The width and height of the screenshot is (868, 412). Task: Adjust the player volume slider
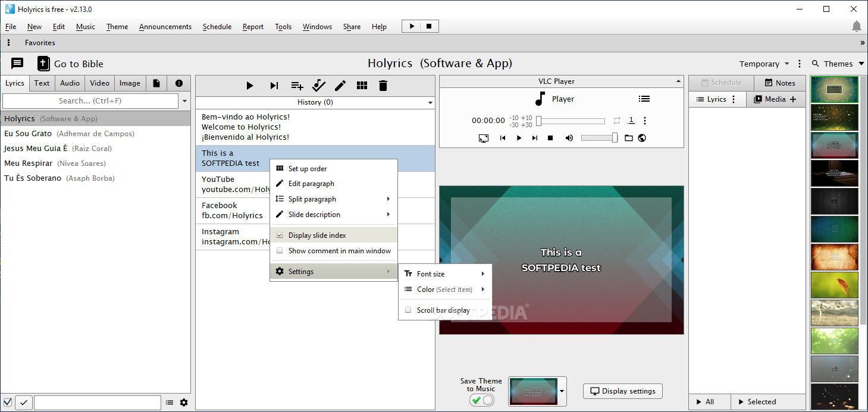[600, 138]
